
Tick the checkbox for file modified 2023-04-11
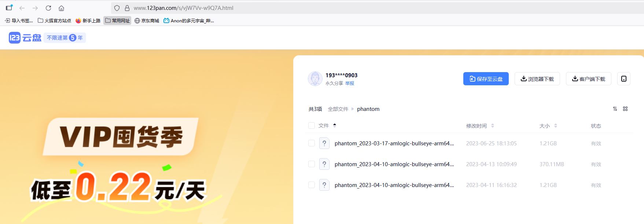click(312, 185)
